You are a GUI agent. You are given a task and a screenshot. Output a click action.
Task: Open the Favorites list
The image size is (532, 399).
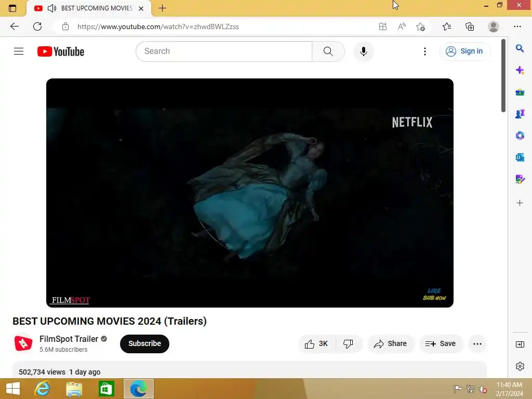click(447, 26)
